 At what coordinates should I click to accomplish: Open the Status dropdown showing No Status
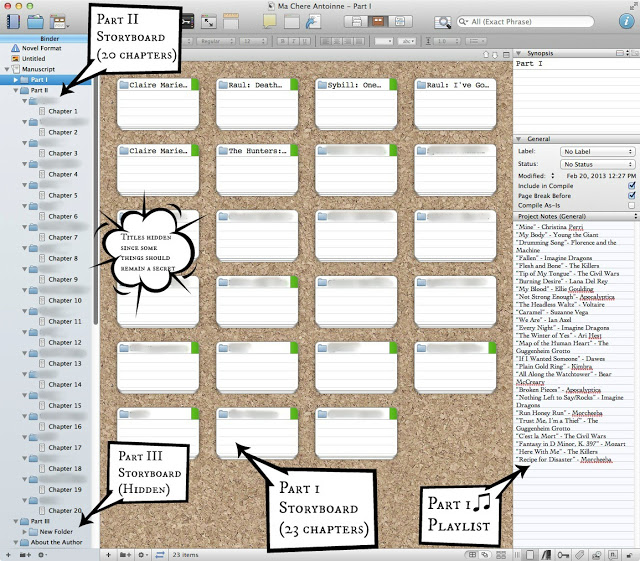click(597, 163)
